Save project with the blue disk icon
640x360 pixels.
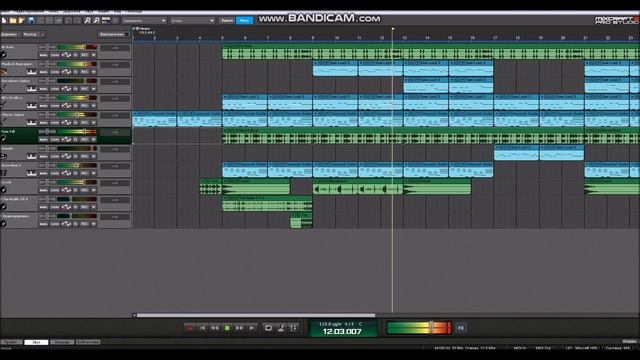click(31, 20)
